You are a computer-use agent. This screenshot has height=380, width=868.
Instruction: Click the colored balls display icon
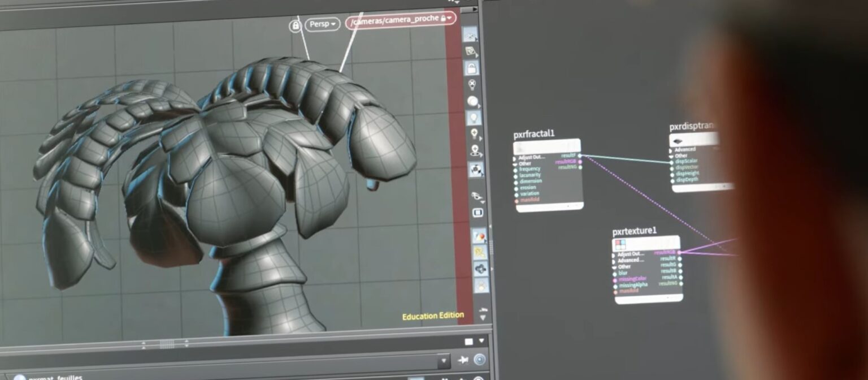click(479, 236)
